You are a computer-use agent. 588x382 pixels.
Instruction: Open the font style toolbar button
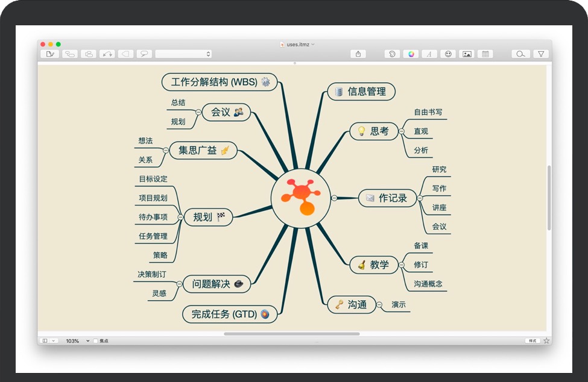429,54
